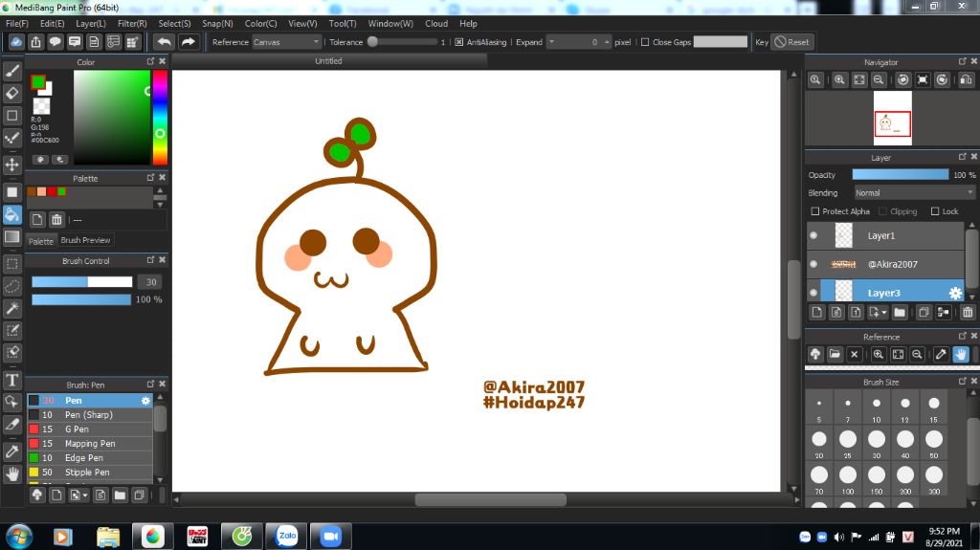Open add brush dropdown arrow
980x550 pixels.
tap(85, 495)
